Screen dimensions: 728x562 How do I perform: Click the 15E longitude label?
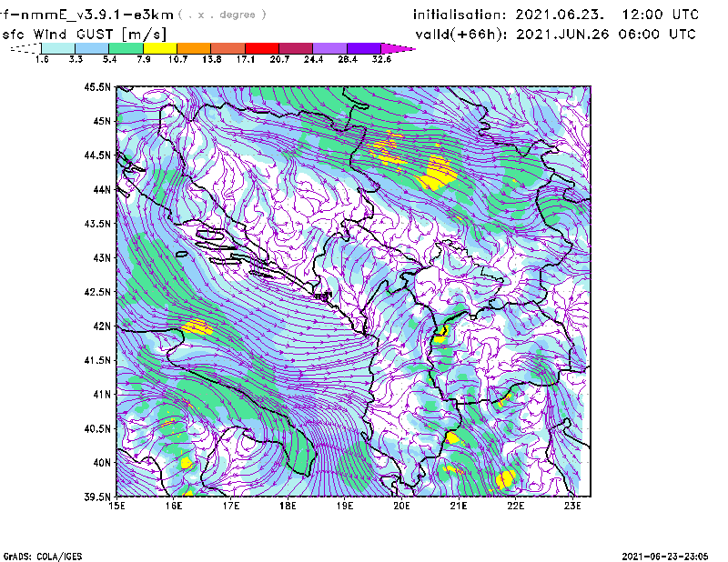(116, 506)
